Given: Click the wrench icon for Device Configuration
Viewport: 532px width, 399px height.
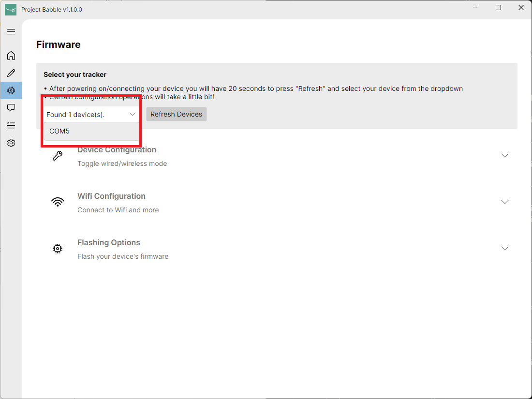Looking at the screenshot, I should [58, 156].
